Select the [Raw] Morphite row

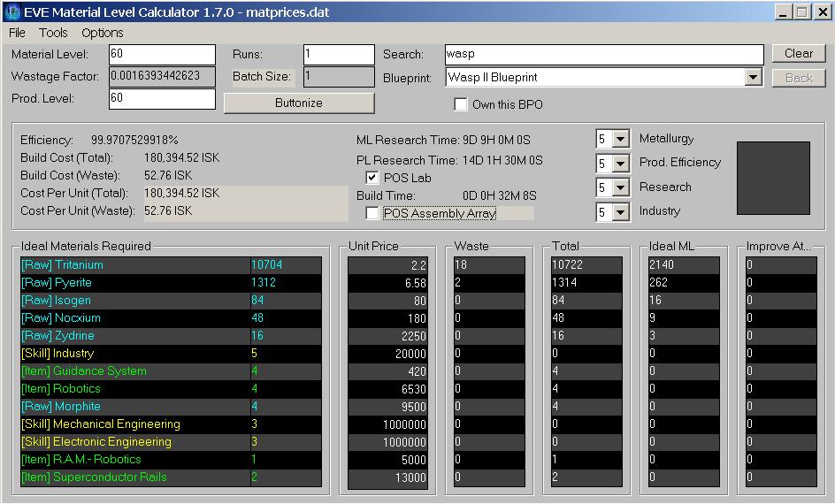pyautogui.click(x=171, y=407)
